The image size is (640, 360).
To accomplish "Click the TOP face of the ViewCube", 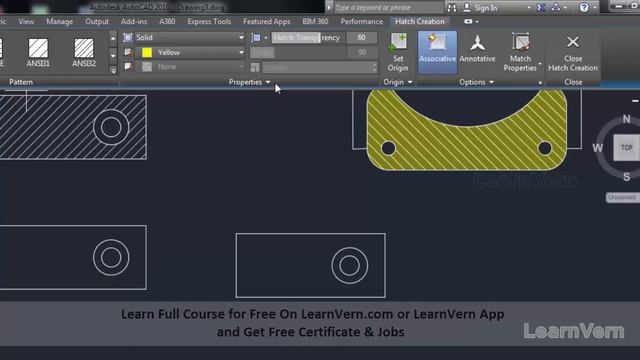I will coord(627,147).
